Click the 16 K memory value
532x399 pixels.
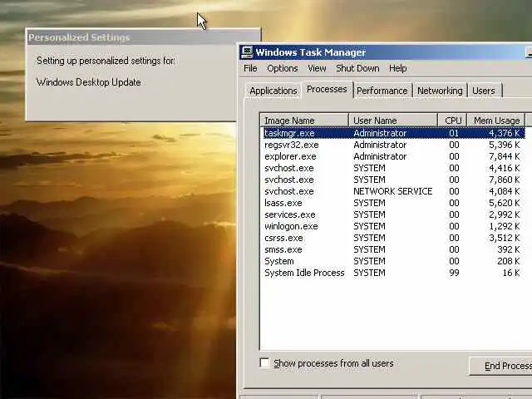click(511, 273)
